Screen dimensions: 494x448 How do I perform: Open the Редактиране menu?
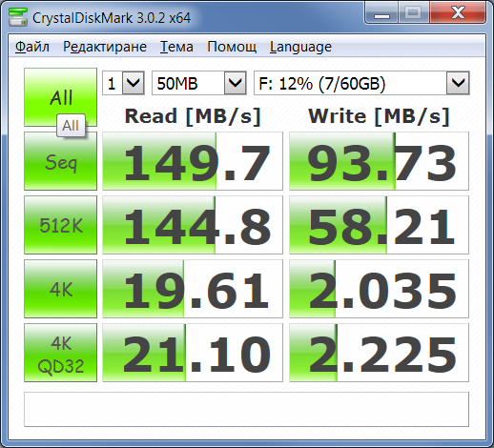tap(105, 47)
